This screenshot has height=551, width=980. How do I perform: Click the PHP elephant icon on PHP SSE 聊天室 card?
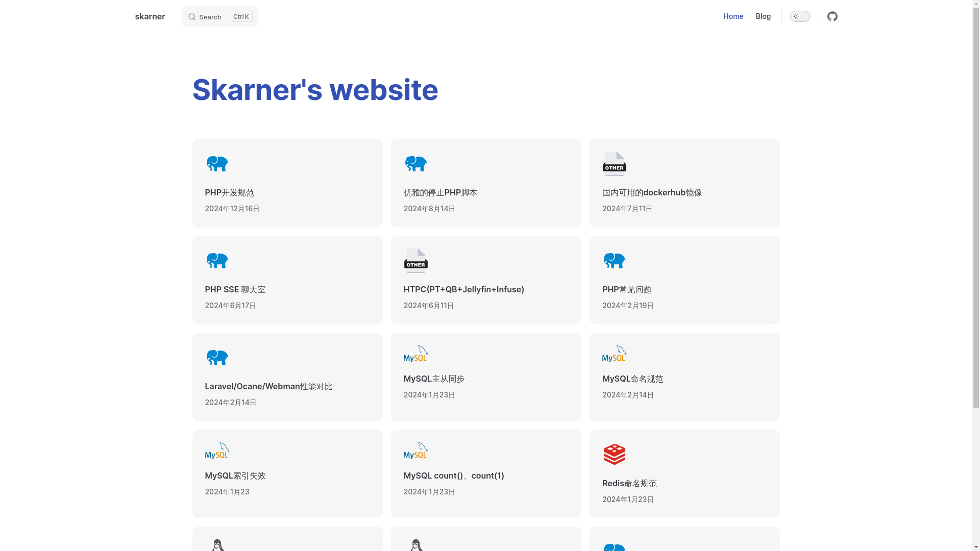click(217, 261)
